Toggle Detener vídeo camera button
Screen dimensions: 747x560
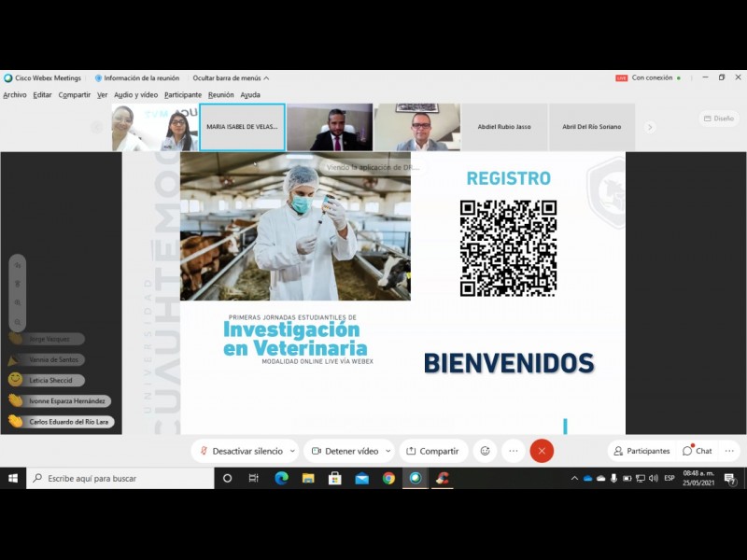[345, 451]
